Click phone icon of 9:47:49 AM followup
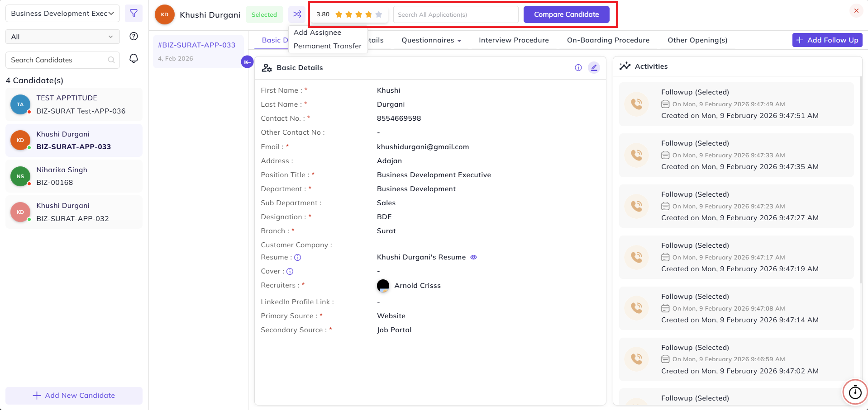Screen dimensions: 868x410 tap(637, 104)
